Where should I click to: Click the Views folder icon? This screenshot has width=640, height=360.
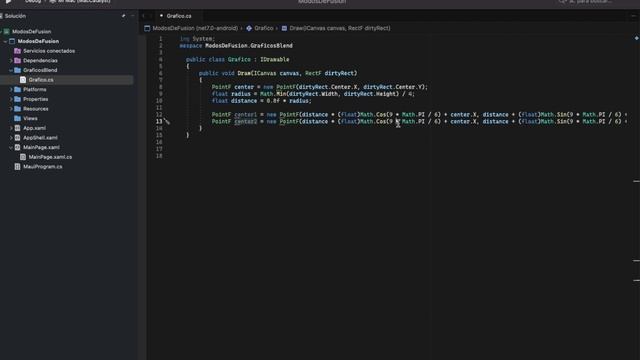[18, 118]
